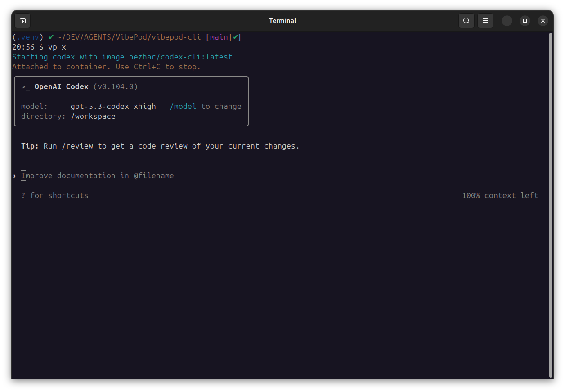The height and width of the screenshot is (392, 565).
Task: Click the checkmark beside the main branch name
Action: [x=236, y=37]
